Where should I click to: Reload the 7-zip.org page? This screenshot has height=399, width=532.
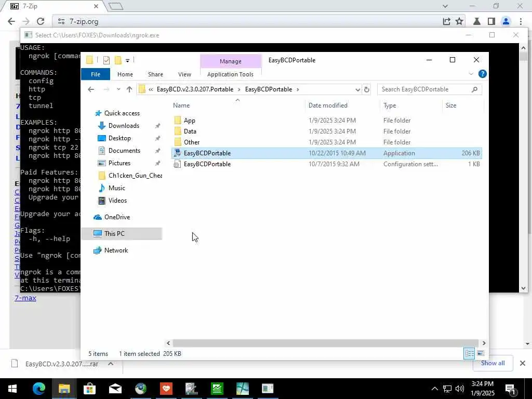[x=41, y=21]
